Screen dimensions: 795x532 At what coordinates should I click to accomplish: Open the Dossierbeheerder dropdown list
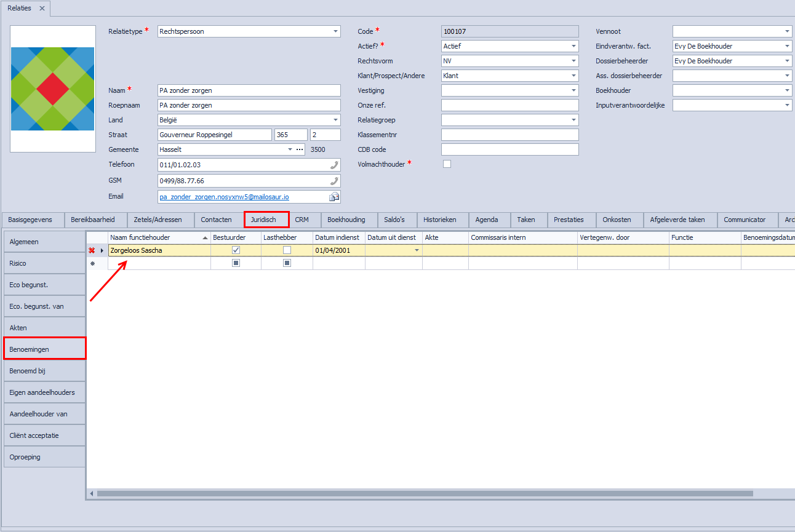click(787, 61)
